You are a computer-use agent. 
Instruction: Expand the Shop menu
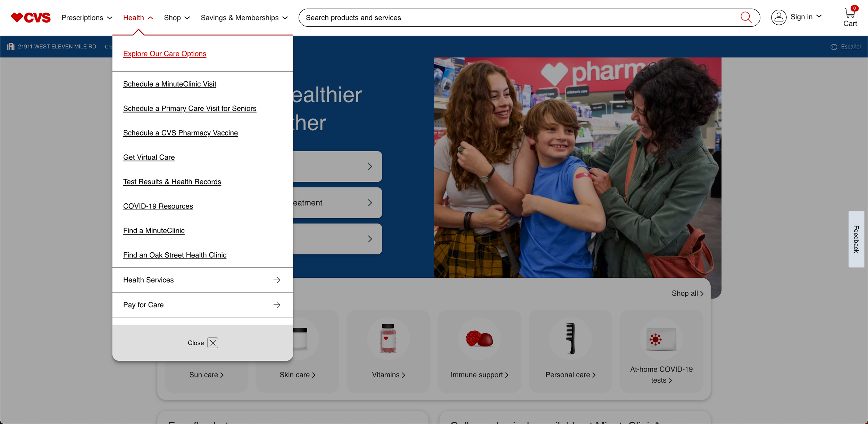tap(177, 18)
